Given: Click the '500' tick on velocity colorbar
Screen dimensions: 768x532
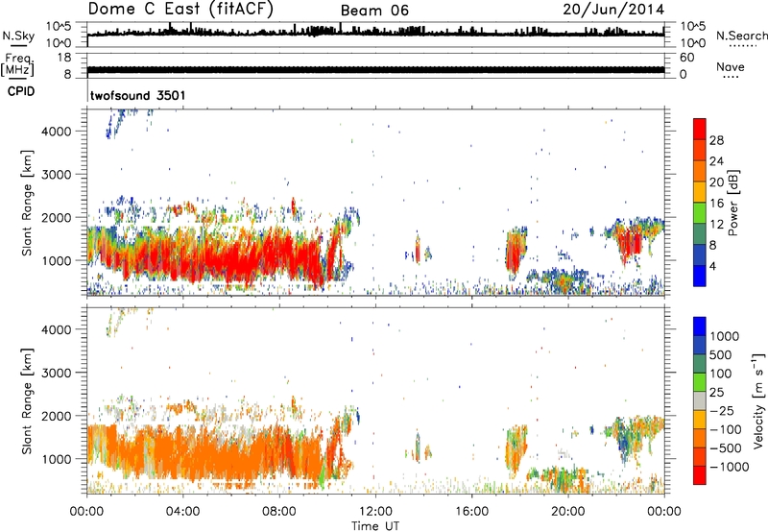Looking at the screenshot, I should [722, 354].
